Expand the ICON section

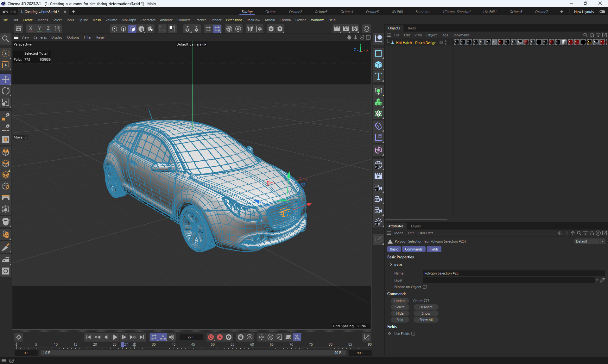(x=391, y=265)
